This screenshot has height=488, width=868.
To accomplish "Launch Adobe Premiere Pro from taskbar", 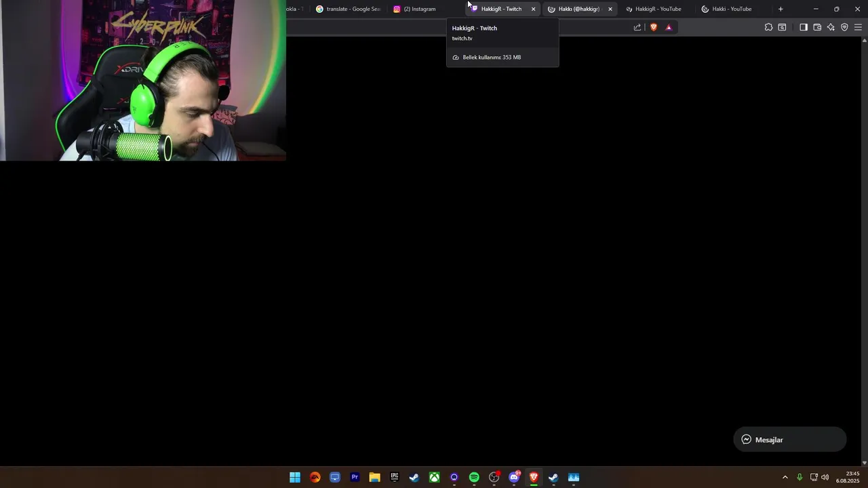I will point(355,477).
